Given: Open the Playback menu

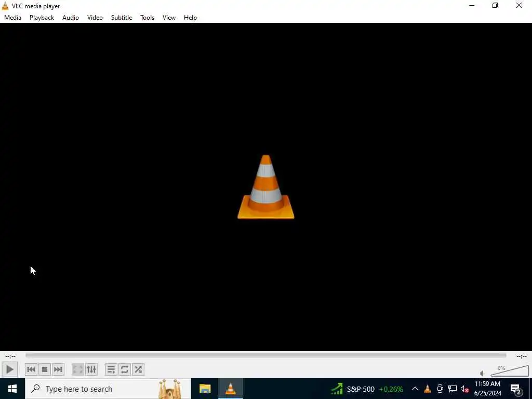Looking at the screenshot, I should [x=42, y=18].
